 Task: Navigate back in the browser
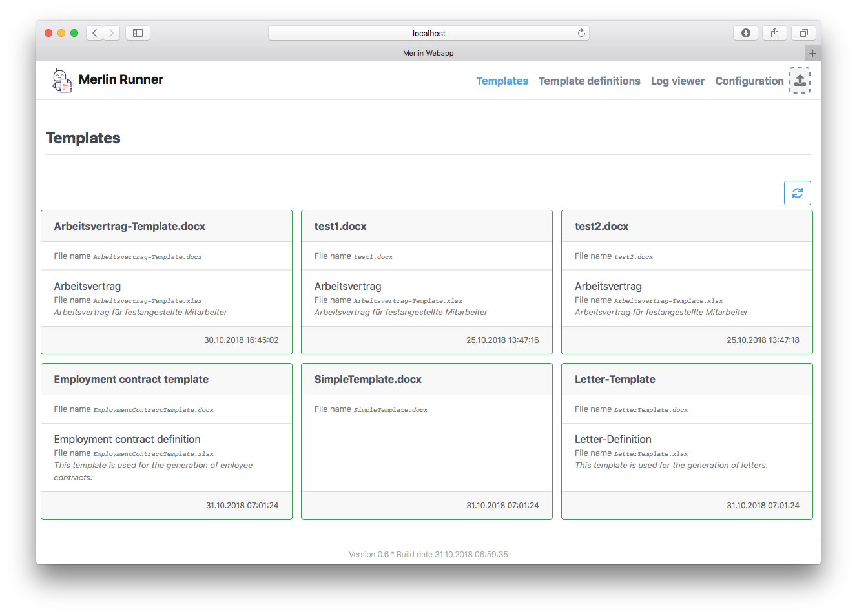(x=94, y=32)
